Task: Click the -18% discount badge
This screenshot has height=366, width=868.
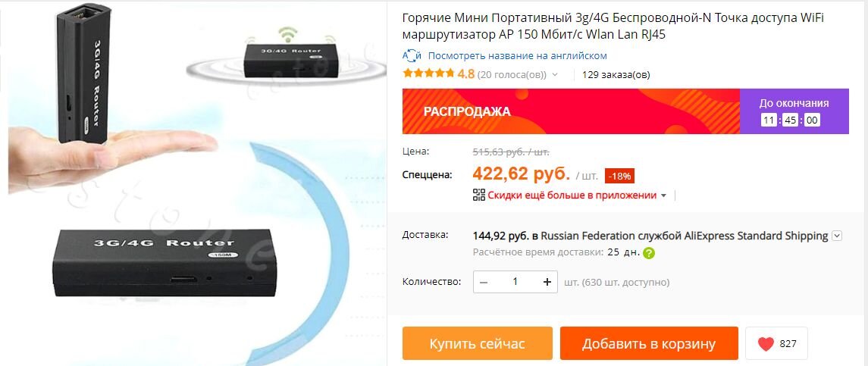Action: (x=619, y=176)
